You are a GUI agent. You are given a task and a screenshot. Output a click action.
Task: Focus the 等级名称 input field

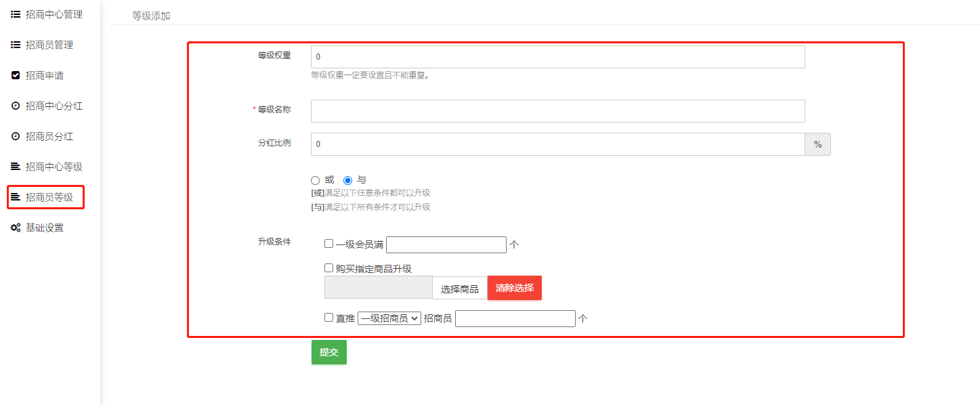(558, 111)
